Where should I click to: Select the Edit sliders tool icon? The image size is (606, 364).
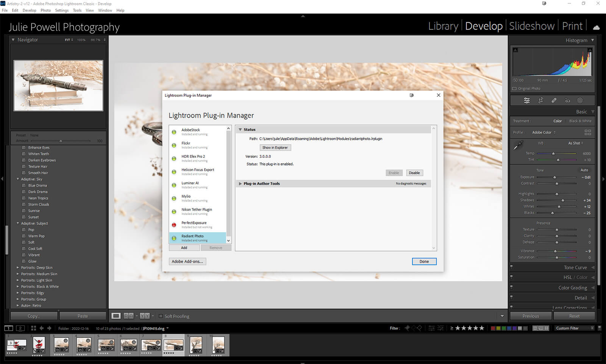[x=527, y=100]
